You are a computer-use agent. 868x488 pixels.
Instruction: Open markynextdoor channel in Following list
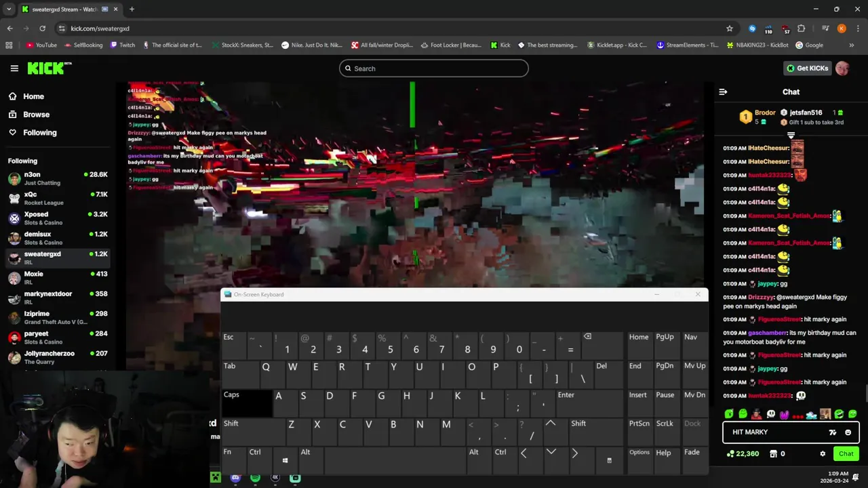56,298
